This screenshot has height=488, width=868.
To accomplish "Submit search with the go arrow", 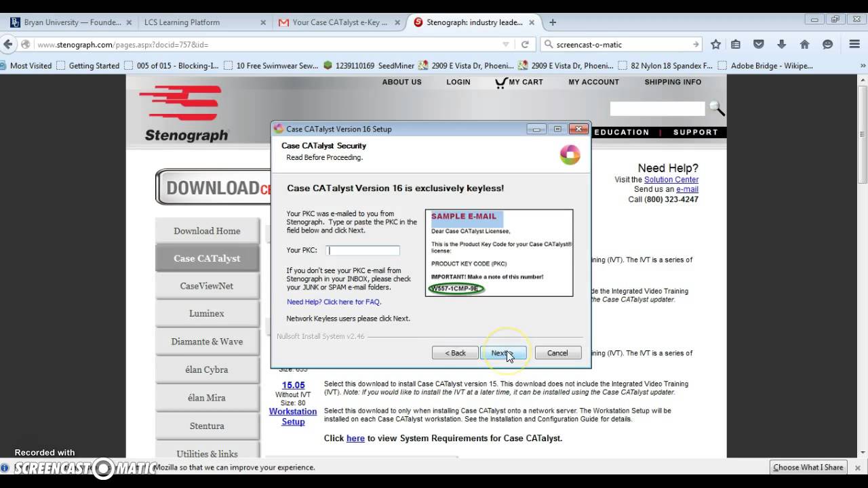I will click(696, 44).
